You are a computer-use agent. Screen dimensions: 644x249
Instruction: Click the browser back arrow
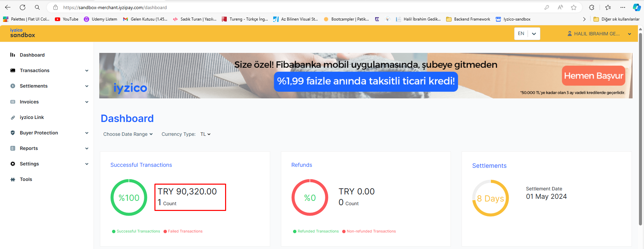8,7
